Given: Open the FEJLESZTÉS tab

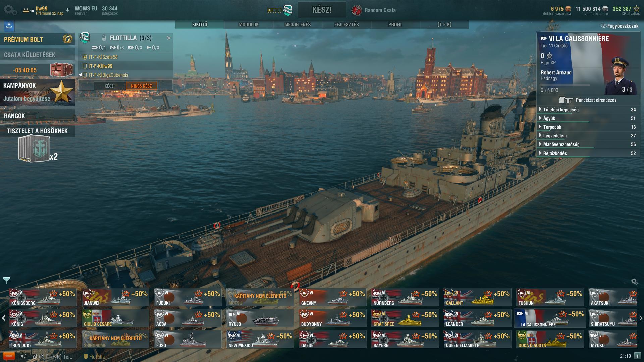Looking at the screenshot, I should tap(346, 25).
